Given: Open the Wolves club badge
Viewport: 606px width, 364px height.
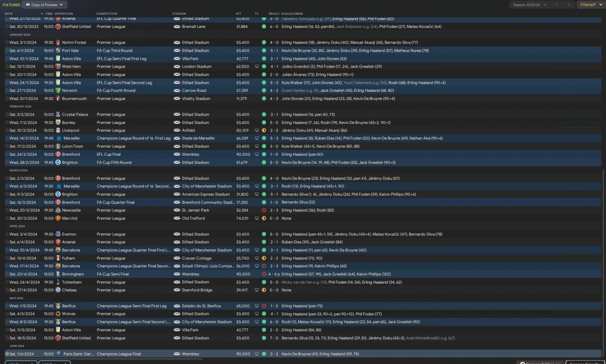Looking at the screenshot, I should click(58, 314).
